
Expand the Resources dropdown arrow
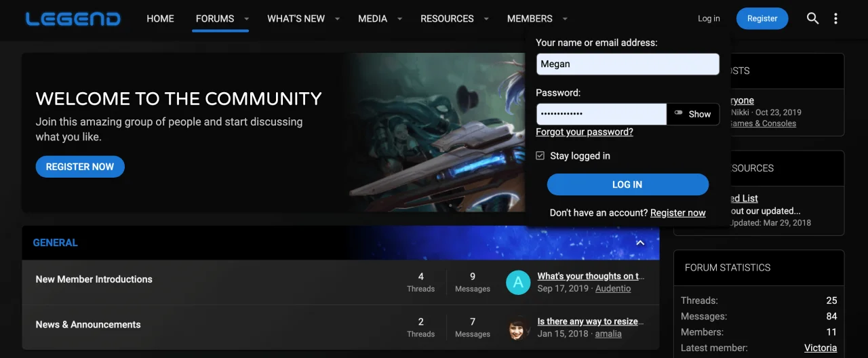[x=486, y=19]
